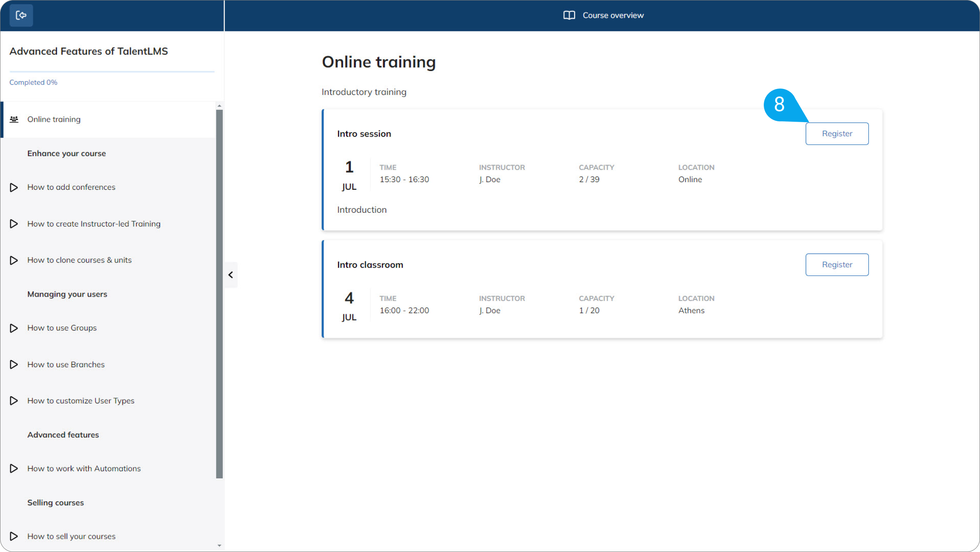Select the Course overview book icon
Image resolution: width=980 pixels, height=552 pixels.
tap(569, 15)
